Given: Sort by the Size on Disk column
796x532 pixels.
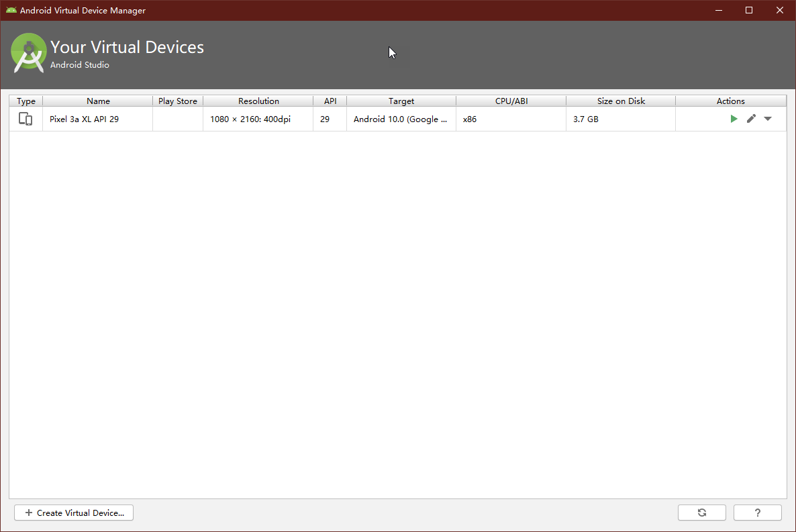Looking at the screenshot, I should point(620,101).
